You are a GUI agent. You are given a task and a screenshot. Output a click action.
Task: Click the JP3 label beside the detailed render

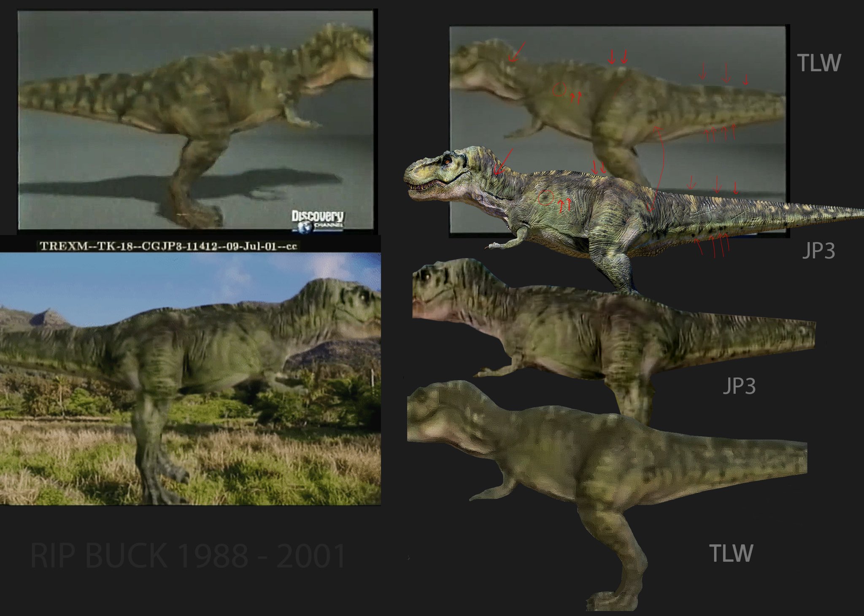(818, 251)
